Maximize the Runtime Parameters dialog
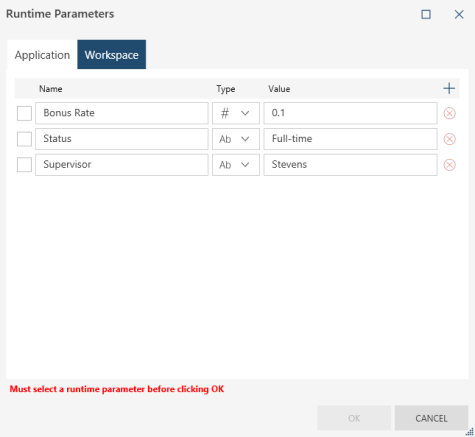 (426, 14)
